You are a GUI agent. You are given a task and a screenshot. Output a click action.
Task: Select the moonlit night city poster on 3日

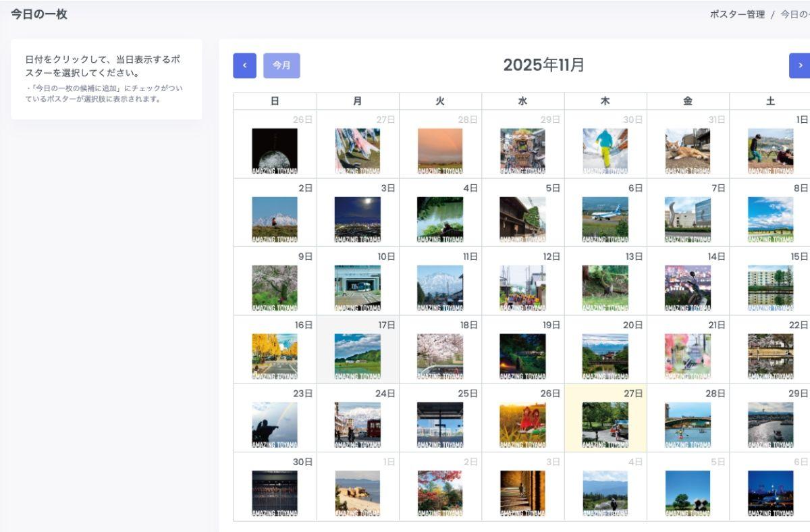click(357, 219)
